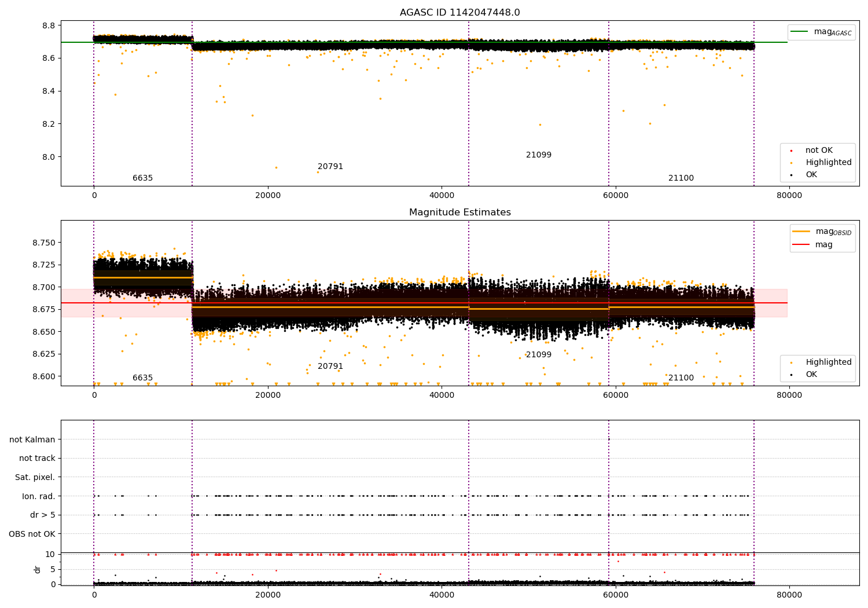The image size is (868, 608).
Task: Click the '5' tick on the dr axis
Action: [x=53, y=569]
